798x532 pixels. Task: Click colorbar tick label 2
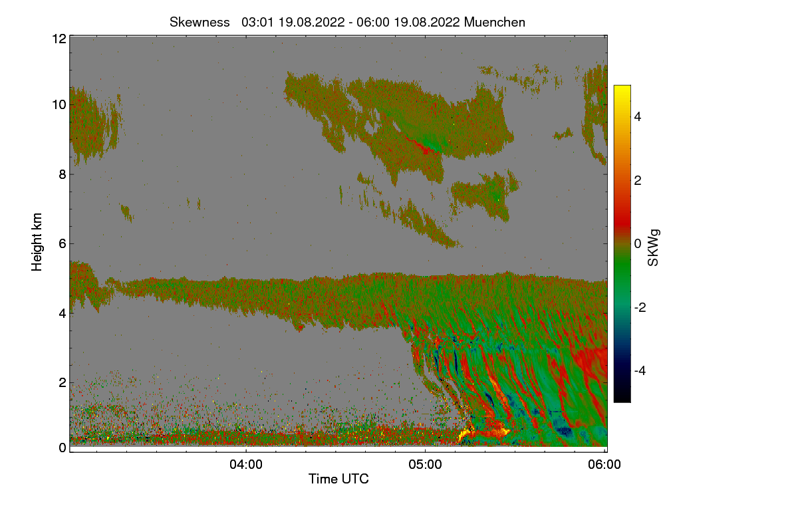[637, 180]
